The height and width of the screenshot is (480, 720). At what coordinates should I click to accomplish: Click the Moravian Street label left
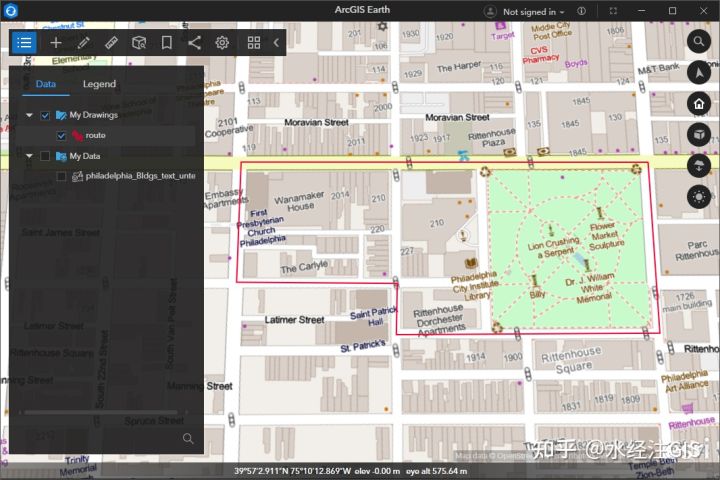click(x=316, y=122)
